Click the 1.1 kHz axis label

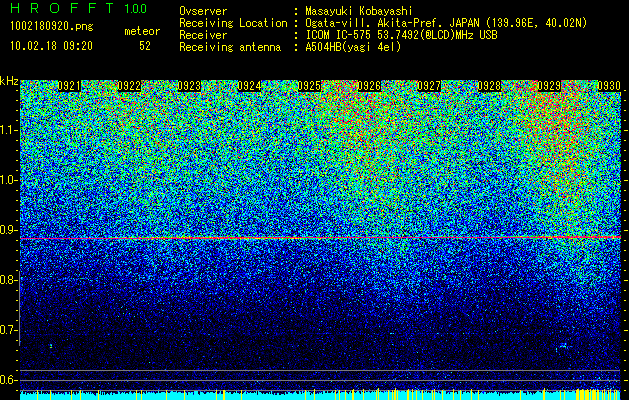click(8, 130)
